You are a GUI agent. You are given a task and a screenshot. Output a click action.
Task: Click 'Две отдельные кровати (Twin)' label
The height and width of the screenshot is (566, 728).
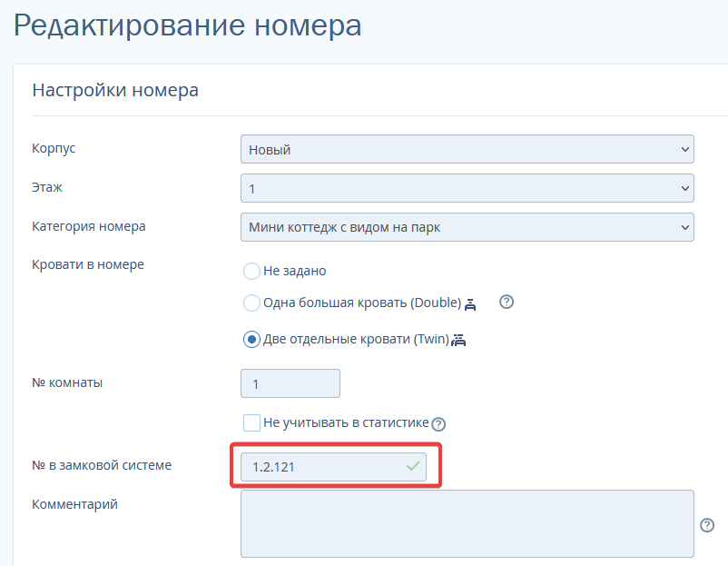pos(356,340)
